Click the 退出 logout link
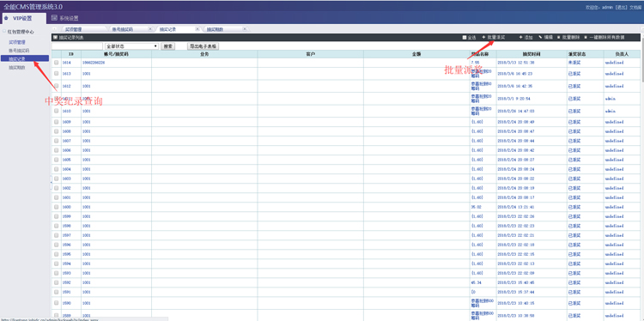 (x=622, y=8)
